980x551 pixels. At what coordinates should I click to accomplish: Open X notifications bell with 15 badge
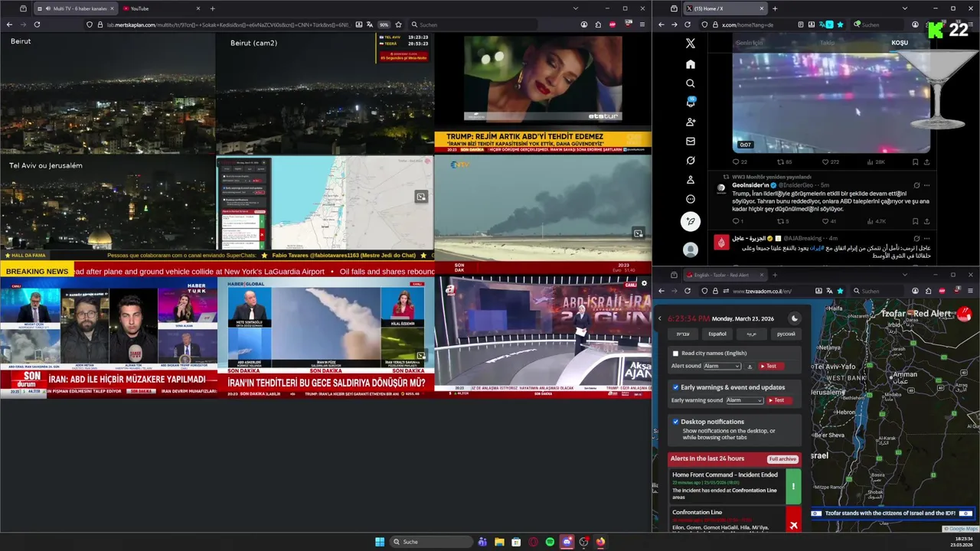tap(691, 103)
